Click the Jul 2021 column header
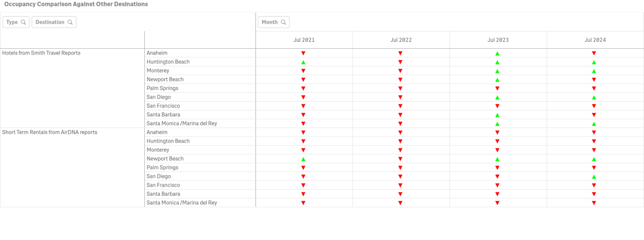Viewport: 644px width, 240px height. (304, 40)
